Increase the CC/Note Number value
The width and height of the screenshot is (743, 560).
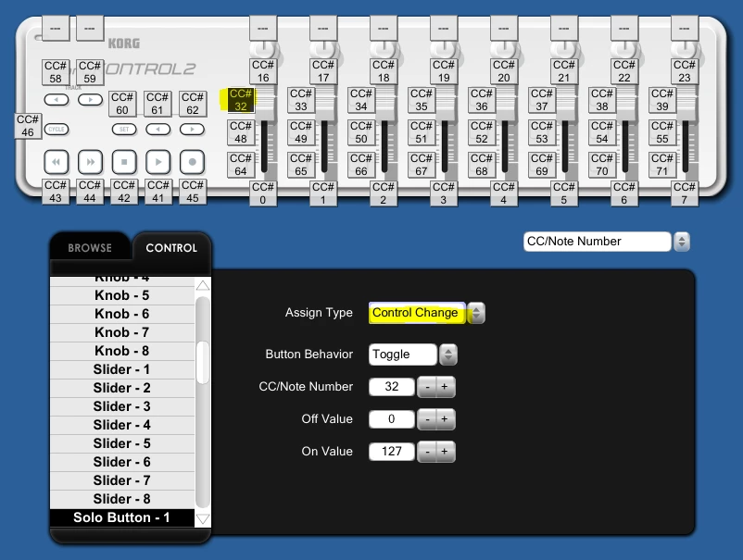tap(445, 387)
